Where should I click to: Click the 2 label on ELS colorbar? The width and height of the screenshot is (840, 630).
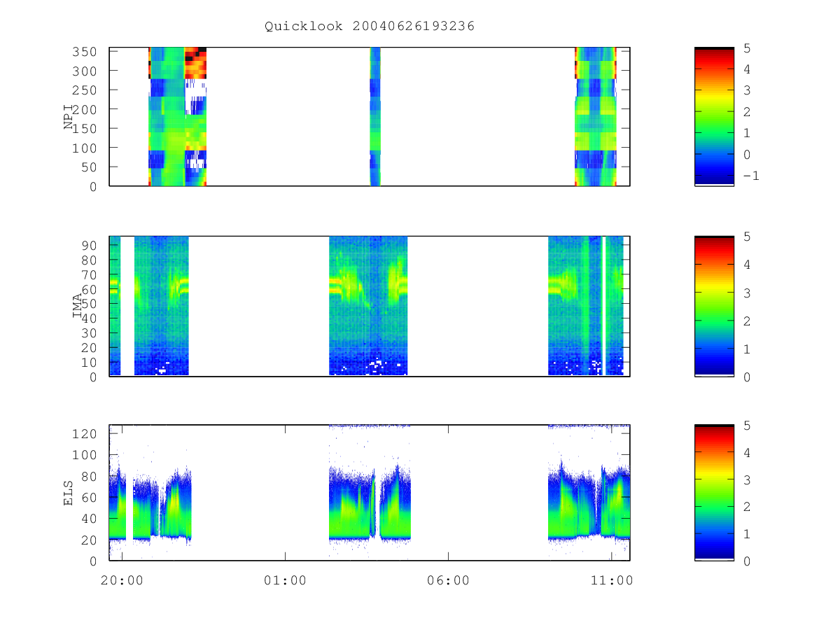pyautogui.click(x=746, y=506)
